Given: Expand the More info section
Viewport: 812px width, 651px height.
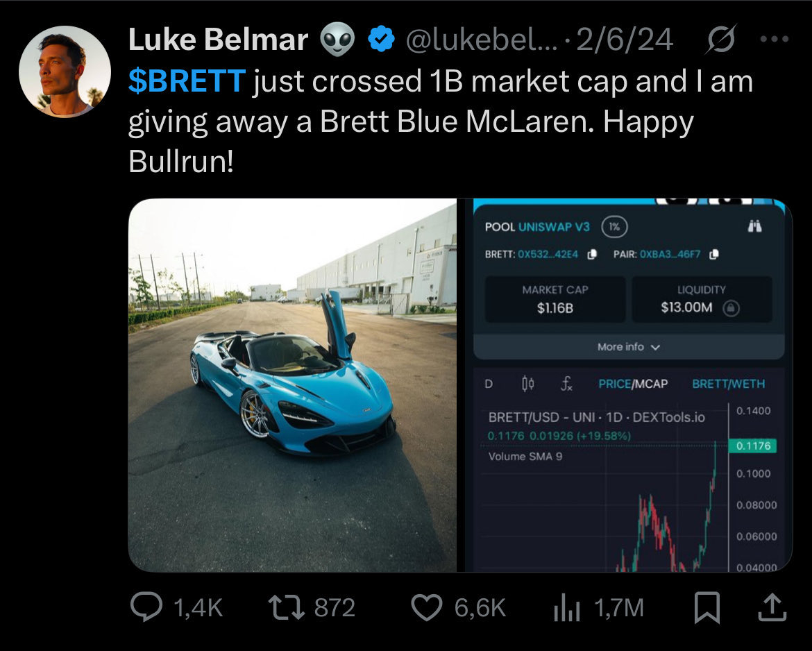Looking at the screenshot, I should pos(628,347).
